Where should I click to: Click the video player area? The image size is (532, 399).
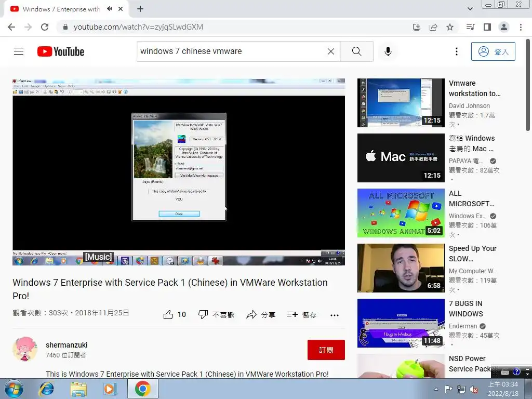(179, 172)
